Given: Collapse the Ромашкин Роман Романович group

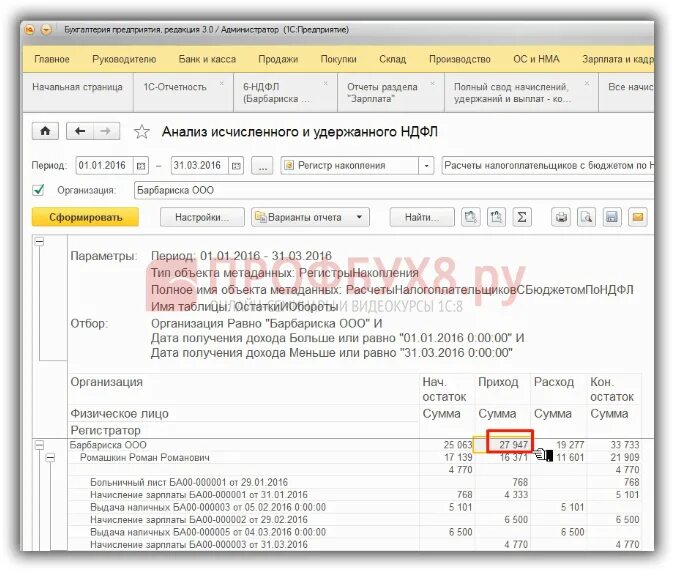Looking at the screenshot, I should pyautogui.click(x=50, y=457).
